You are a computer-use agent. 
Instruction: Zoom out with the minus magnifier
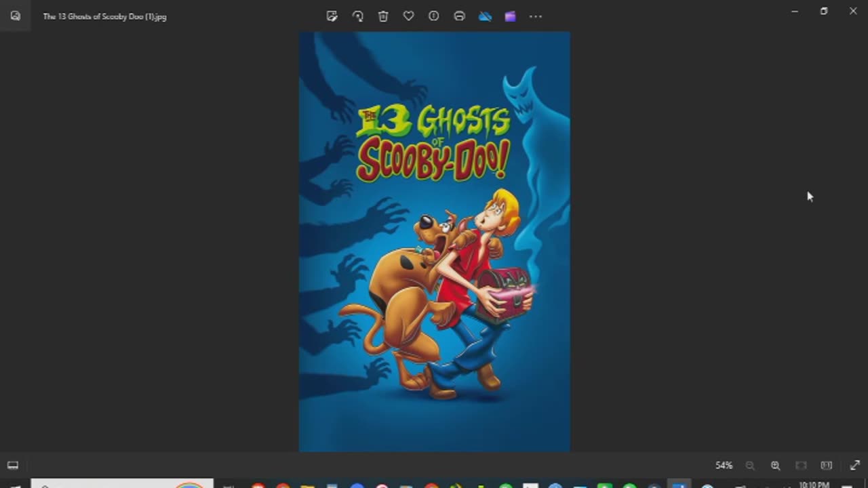[x=750, y=466]
